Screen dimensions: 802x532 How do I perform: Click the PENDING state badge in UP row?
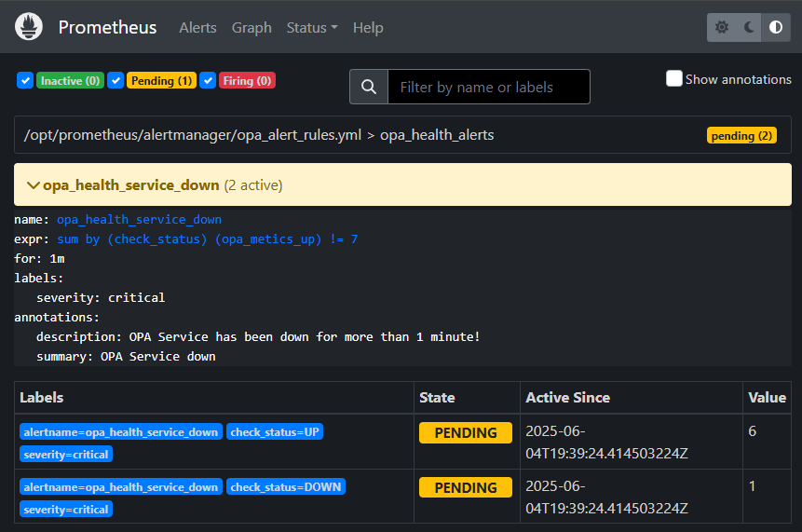click(466, 432)
